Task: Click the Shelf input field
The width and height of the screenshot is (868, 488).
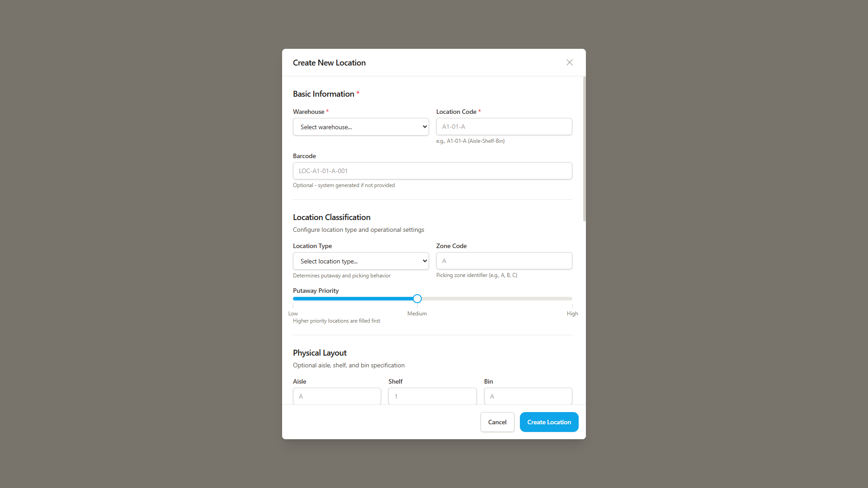Action: pyautogui.click(x=432, y=396)
